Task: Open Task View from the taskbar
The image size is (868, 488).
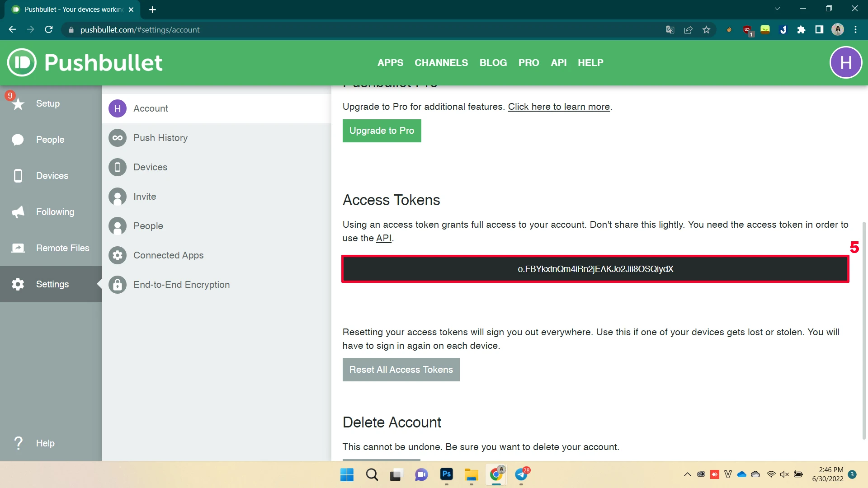Action: tap(396, 474)
